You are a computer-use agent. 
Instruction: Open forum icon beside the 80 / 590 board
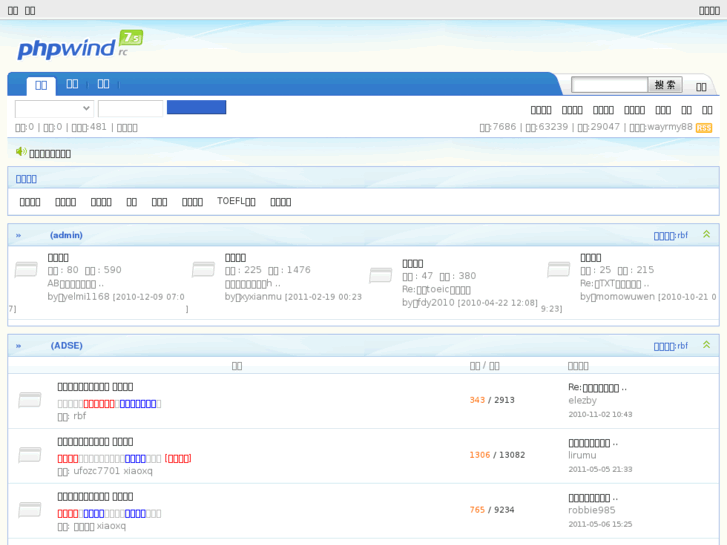(26, 269)
